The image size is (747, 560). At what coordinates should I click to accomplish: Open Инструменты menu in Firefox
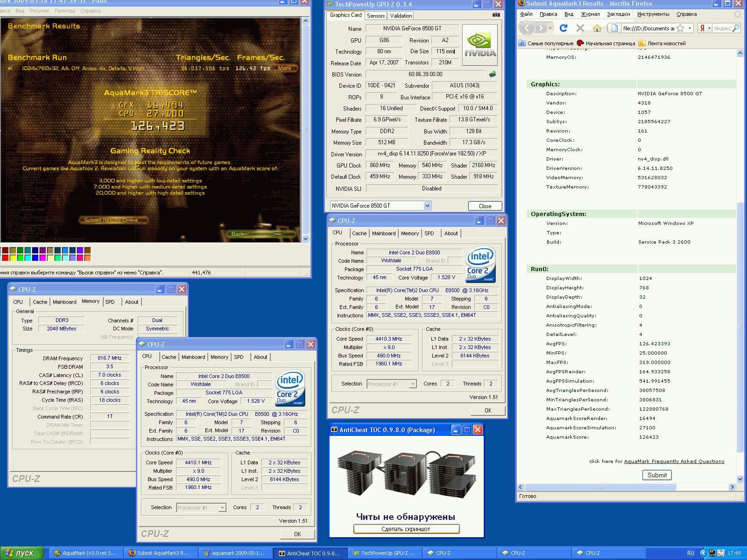[653, 14]
